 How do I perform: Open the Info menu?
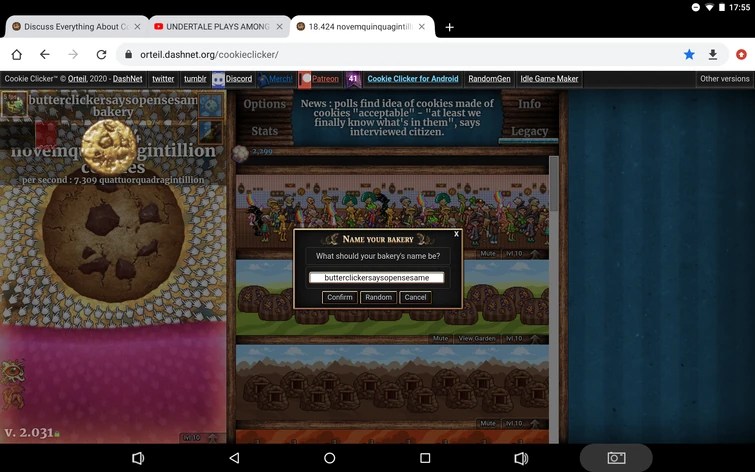529,104
